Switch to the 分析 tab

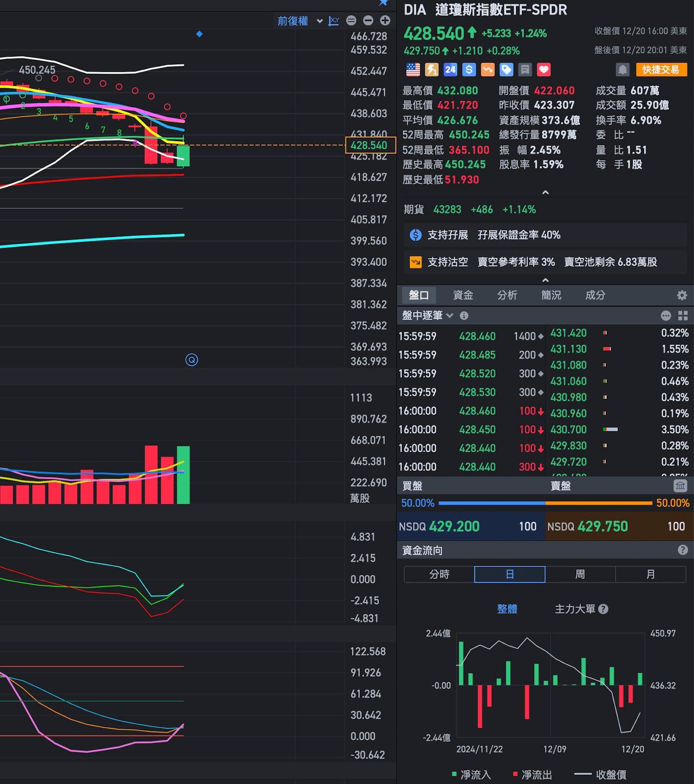507,295
